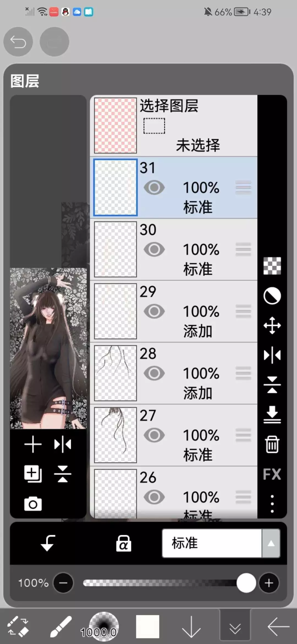Screen dimensions: 297x644
Task: Toggle clipping with bent-arrow icon
Action: point(48,543)
